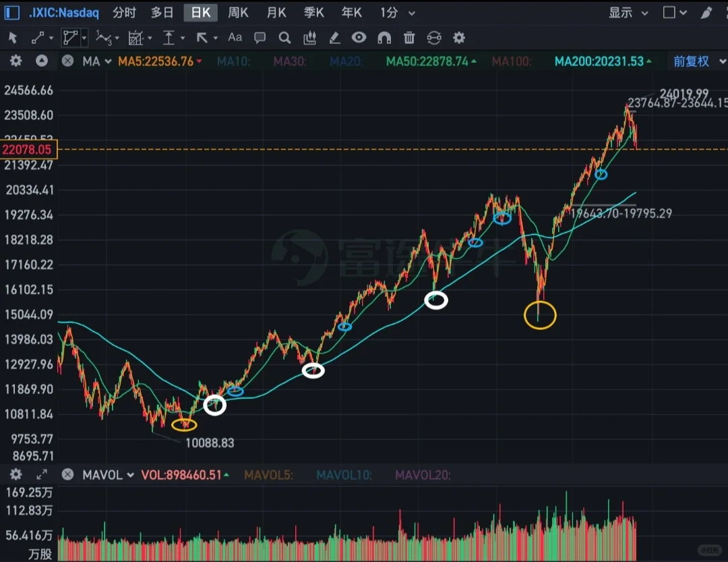Open the 前复权 adjustment dropdown

click(699, 61)
